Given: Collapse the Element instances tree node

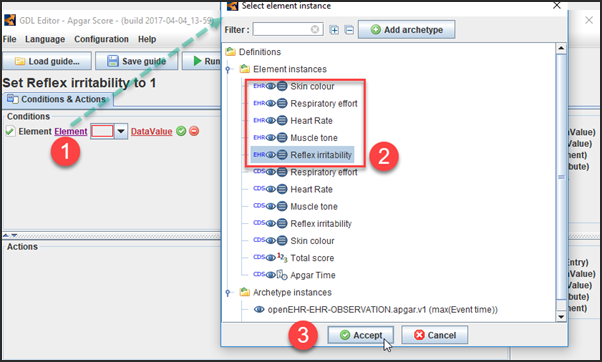Looking at the screenshot, I should (228, 69).
